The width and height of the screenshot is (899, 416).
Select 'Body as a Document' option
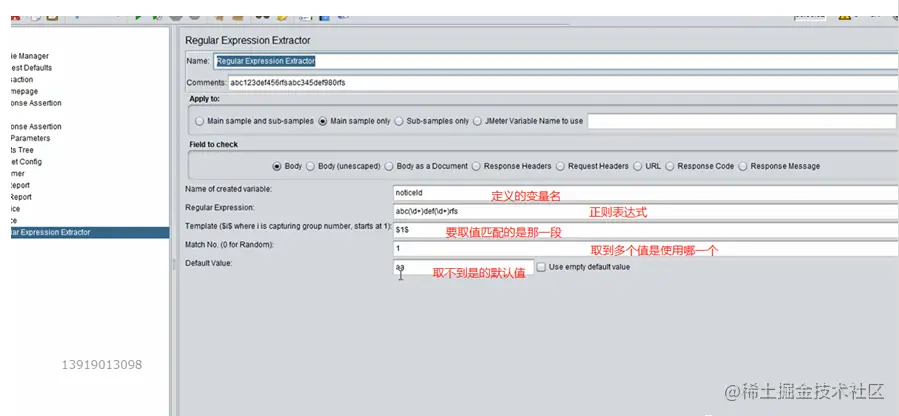point(389,166)
